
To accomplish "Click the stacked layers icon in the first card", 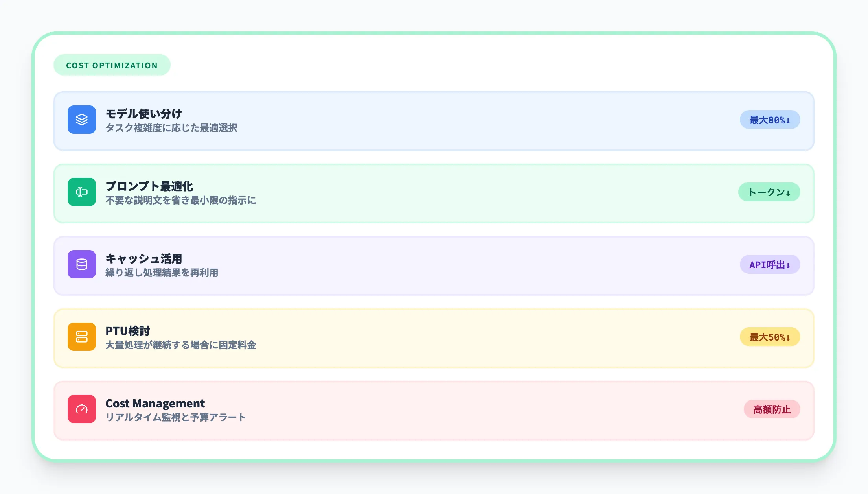I will (x=81, y=120).
